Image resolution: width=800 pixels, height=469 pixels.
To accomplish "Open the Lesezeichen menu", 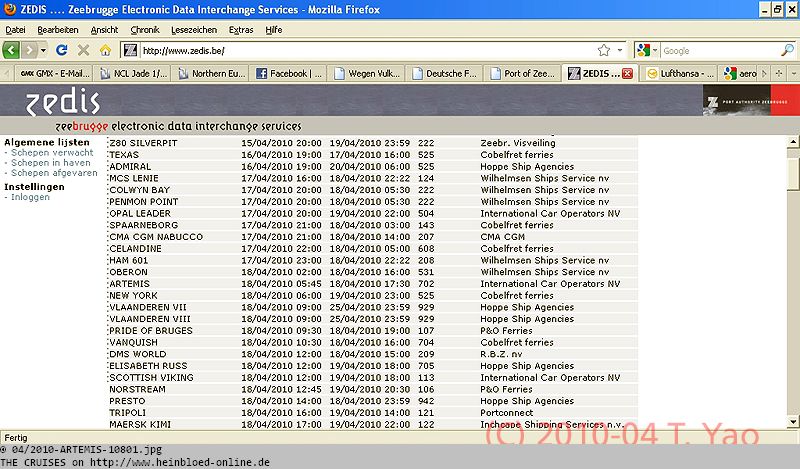I will 194,30.
